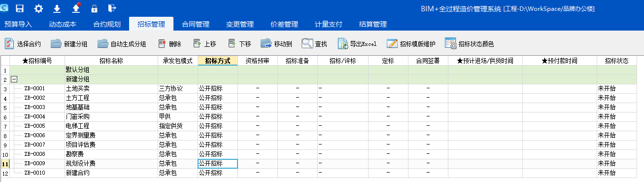
Task: Click ★预计进场/供货时间 column header
Action: pyautogui.click(x=485, y=61)
